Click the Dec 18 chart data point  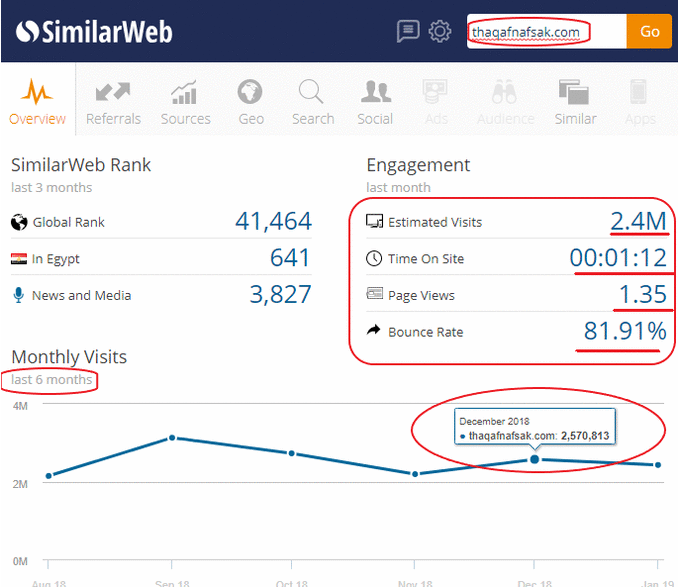point(534,459)
